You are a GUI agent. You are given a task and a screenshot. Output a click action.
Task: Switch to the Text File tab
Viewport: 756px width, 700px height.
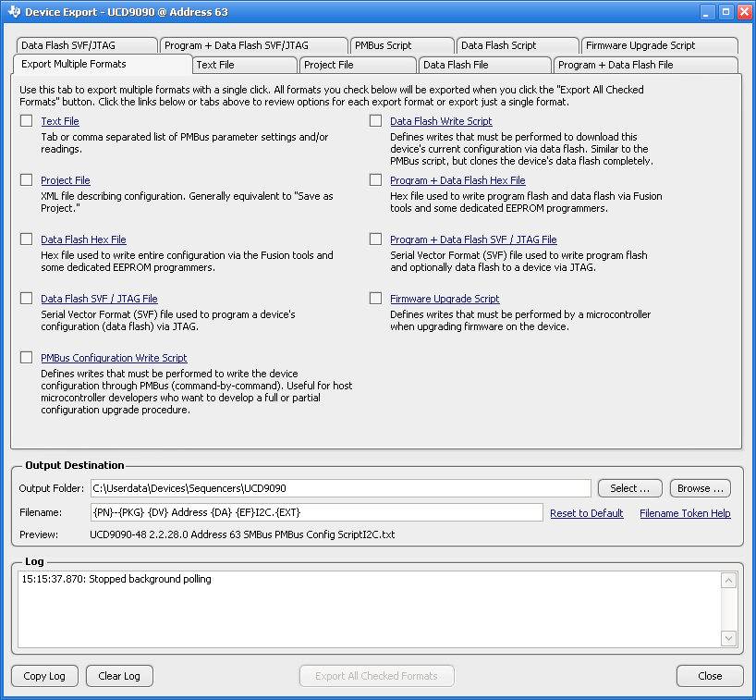tap(244, 65)
